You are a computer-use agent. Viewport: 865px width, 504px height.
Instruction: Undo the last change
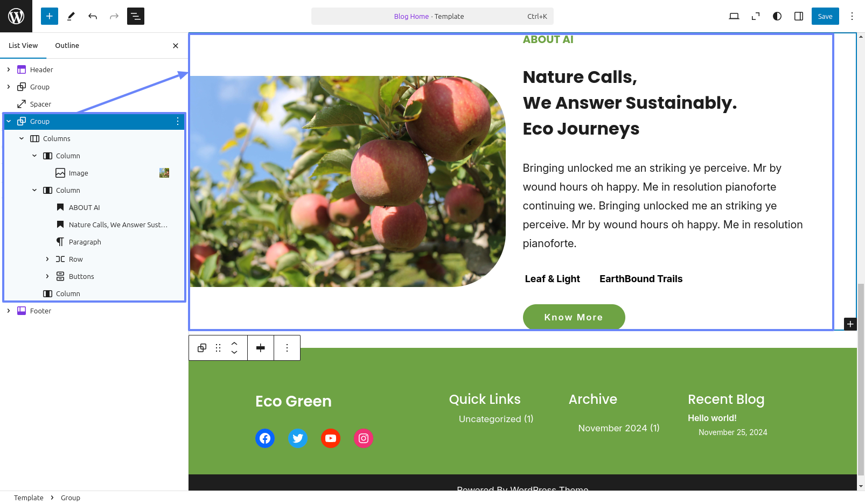click(93, 16)
